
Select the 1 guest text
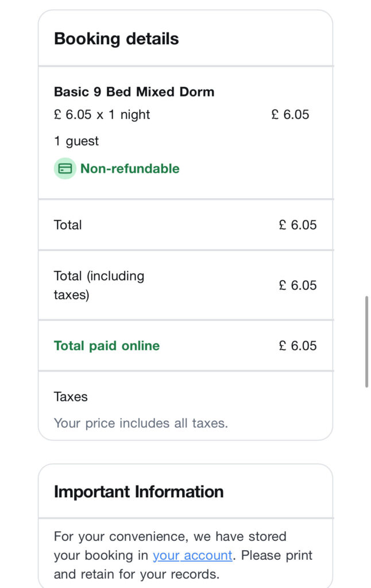click(x=75, y=141)
